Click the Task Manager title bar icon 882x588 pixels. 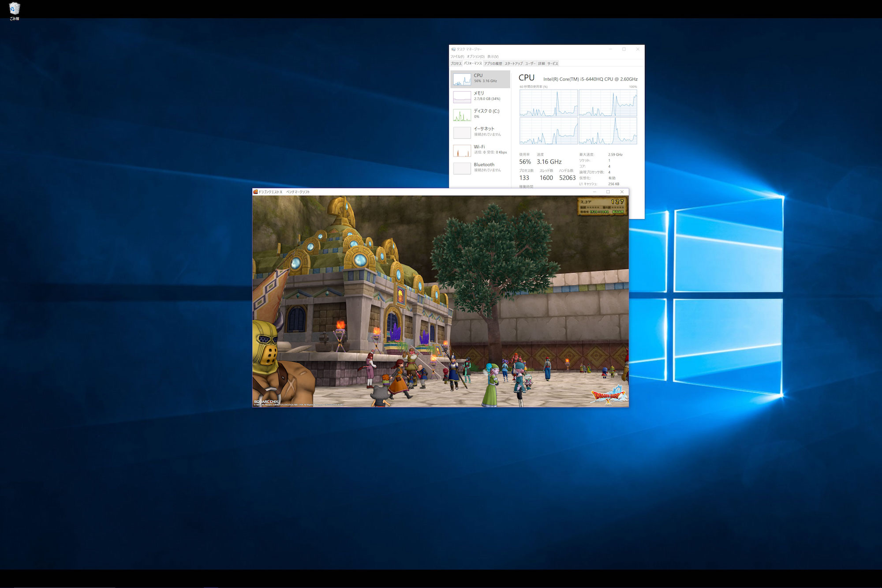click(453, 49)
